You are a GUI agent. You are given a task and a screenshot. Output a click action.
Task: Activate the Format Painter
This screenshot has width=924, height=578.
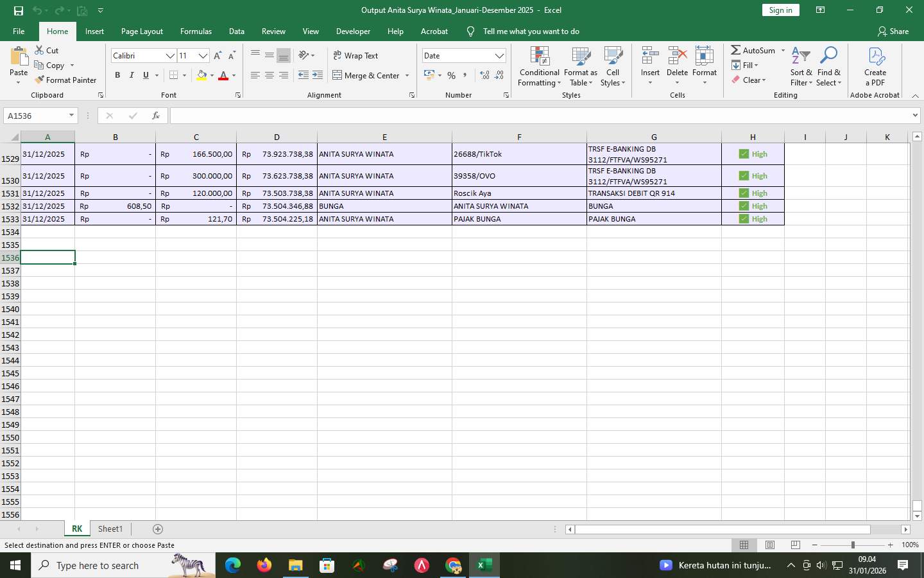click(66, 80)
